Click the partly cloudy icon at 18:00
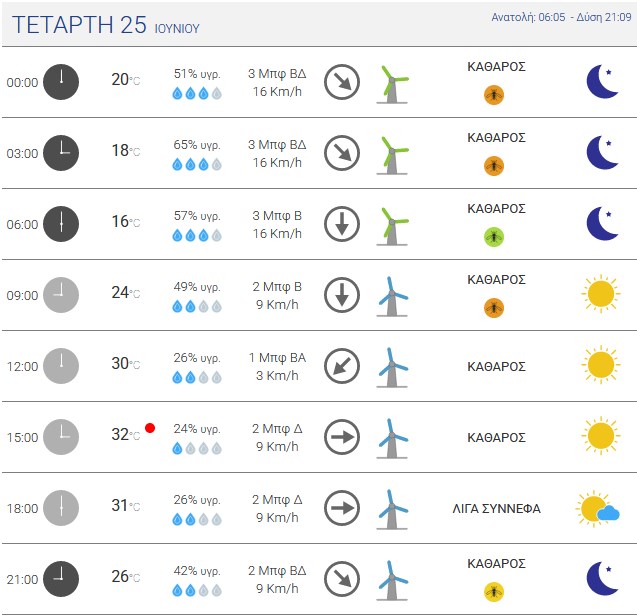Viewport: 637px width, 616px height. point(598,508)
